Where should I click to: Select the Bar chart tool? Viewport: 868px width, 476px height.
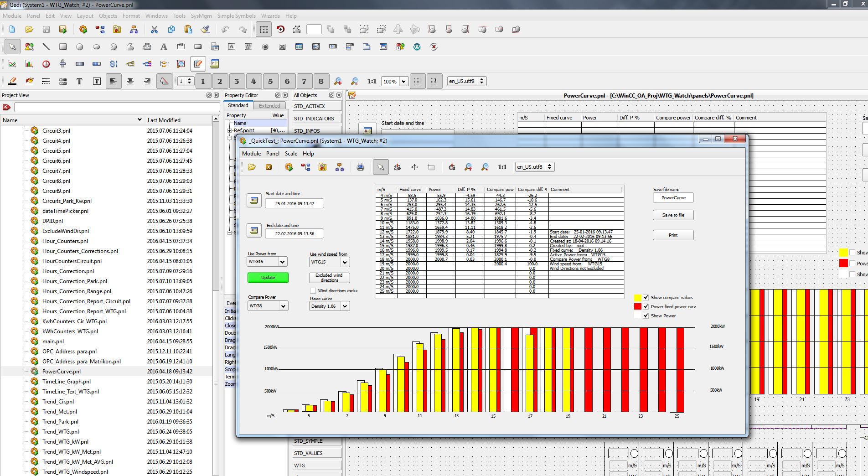click(x=29, y=64)
